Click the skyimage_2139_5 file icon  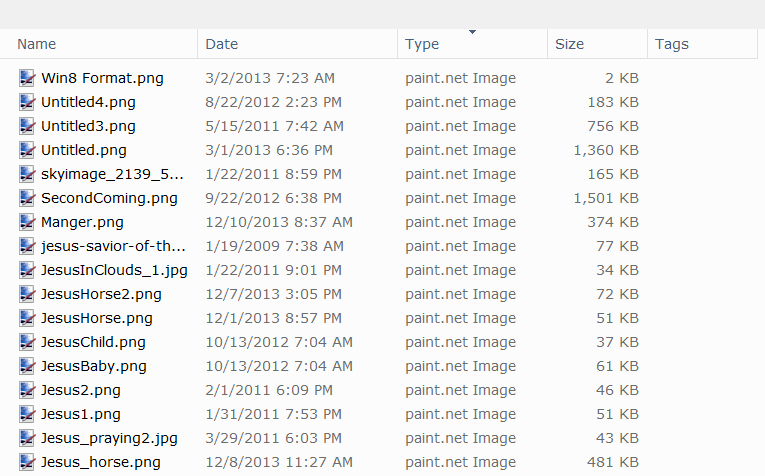click(x=27, y=174)
